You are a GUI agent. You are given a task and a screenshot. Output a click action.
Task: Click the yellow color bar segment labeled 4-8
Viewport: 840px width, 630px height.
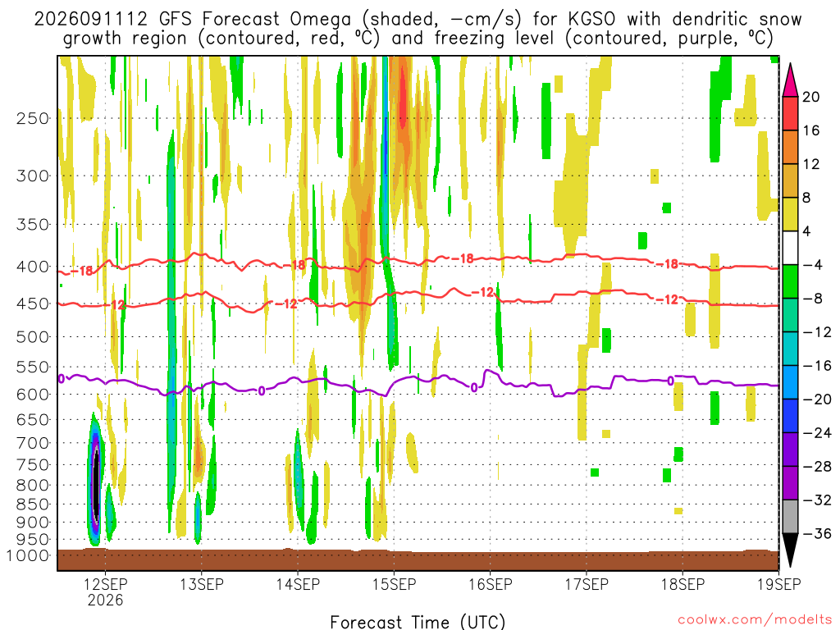click(x=790, y=214)
